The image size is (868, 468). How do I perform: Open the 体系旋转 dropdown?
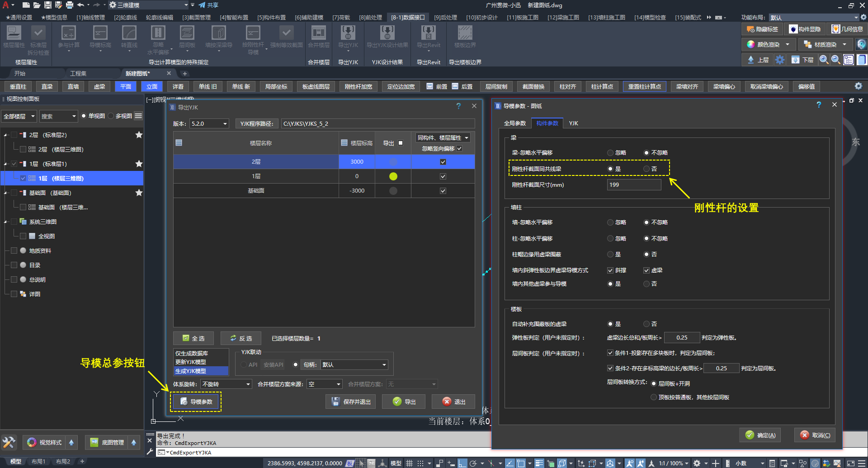(226, 384)
